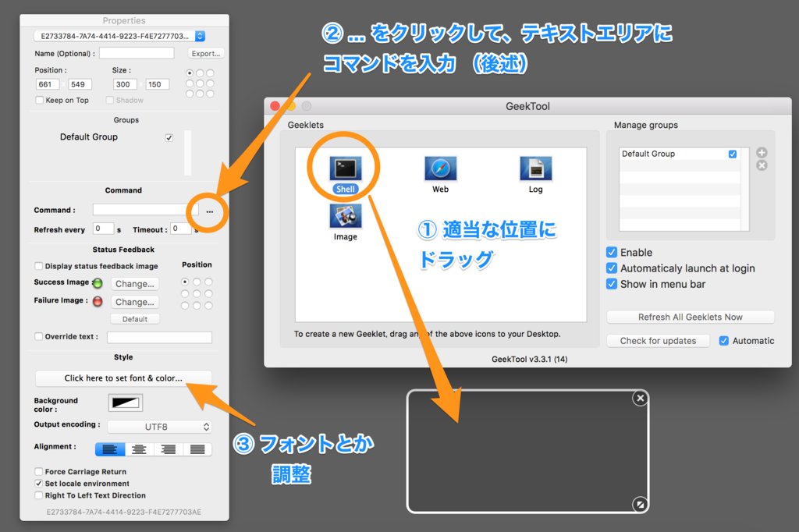Click the Size width field 300
The height and width of the screenshot is (532, 799).
(x=125, y=84)
